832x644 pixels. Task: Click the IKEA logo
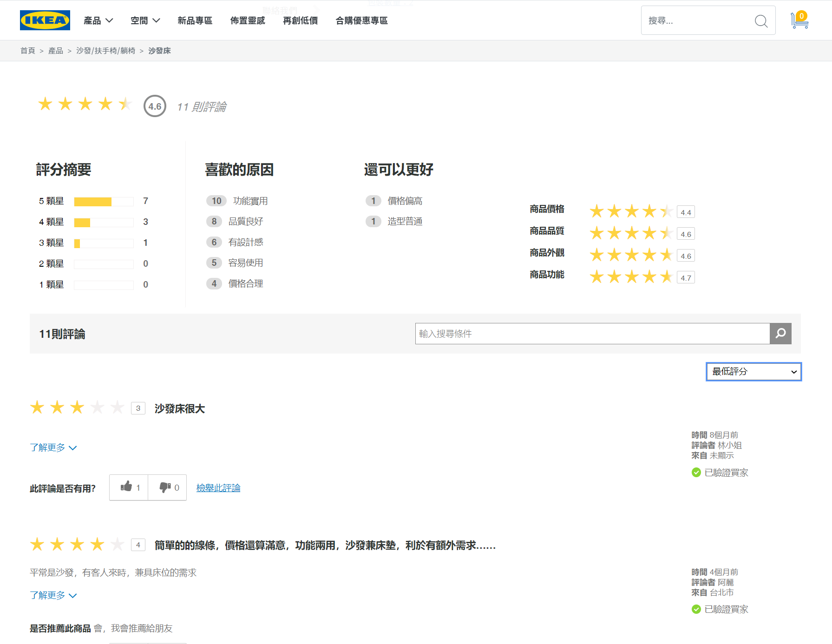tap(45, 20)
